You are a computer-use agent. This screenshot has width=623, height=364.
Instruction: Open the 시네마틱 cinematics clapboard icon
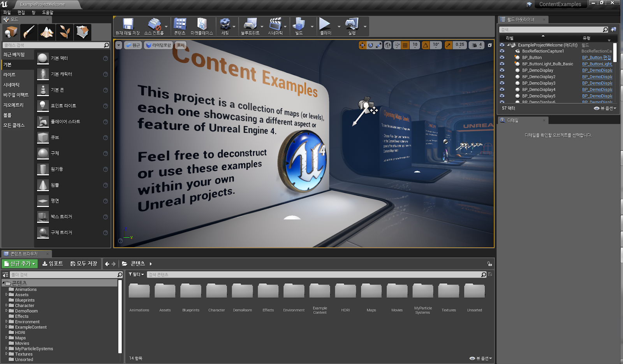click(275, 26)
